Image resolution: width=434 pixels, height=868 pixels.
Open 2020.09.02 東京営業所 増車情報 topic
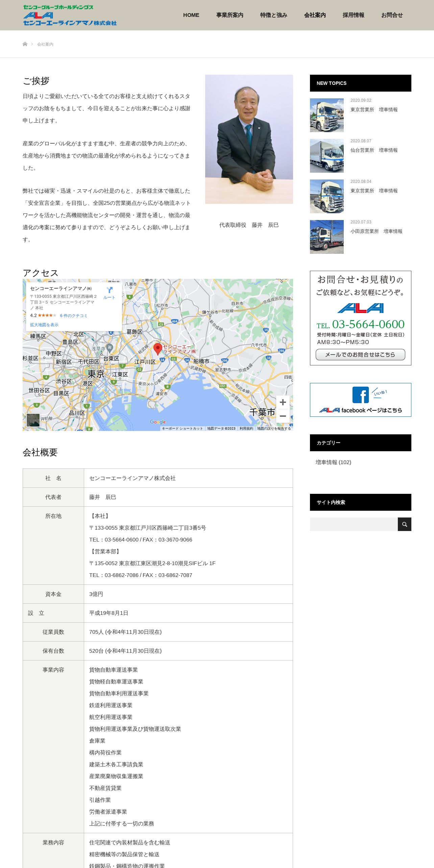(374, 110)
